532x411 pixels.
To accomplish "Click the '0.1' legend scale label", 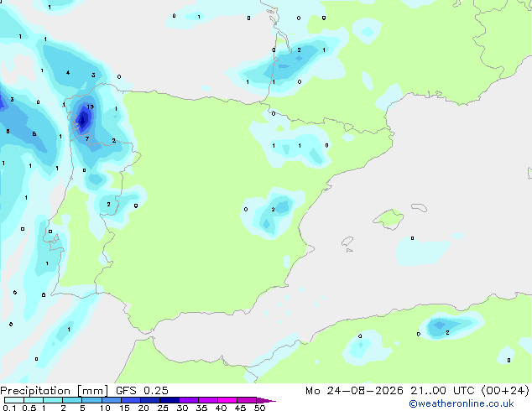I will coord(9,408).
